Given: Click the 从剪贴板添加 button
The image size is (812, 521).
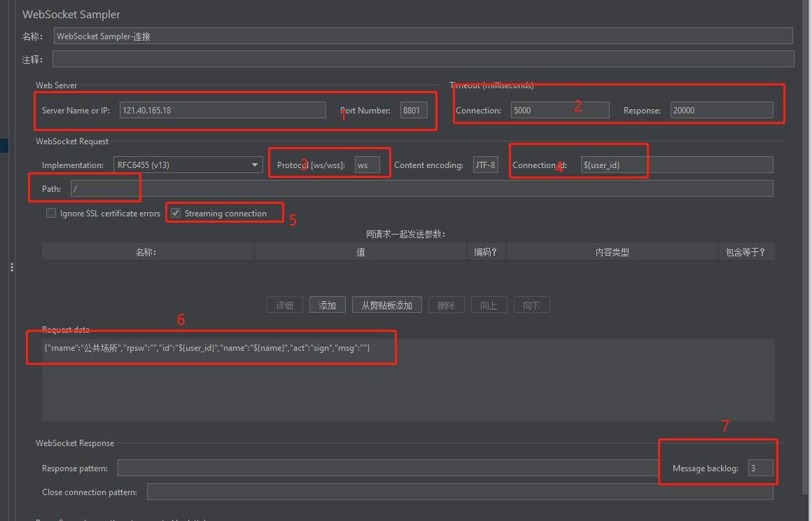Looking at the screenshot, I should point(387,305).
